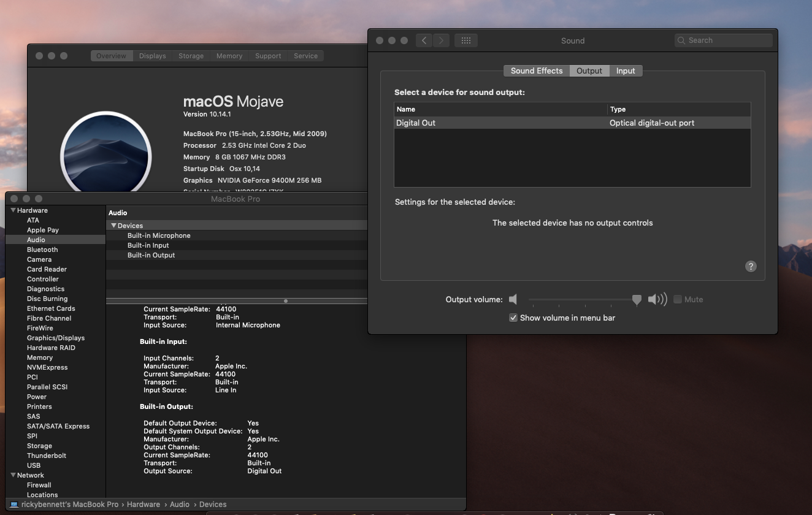Screen dimensions: 812x515
Task: Toggle the Mute checkbox
Action: pos(678,299)
